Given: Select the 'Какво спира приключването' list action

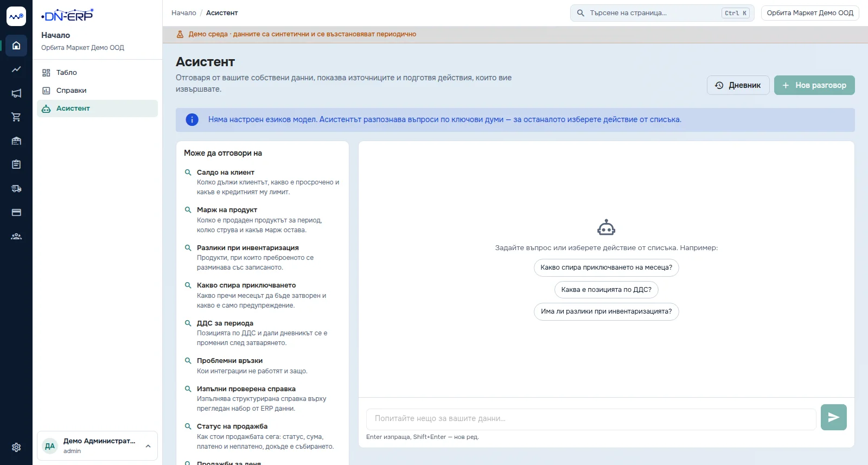Looking at the screenshot, I should [263, 295].
